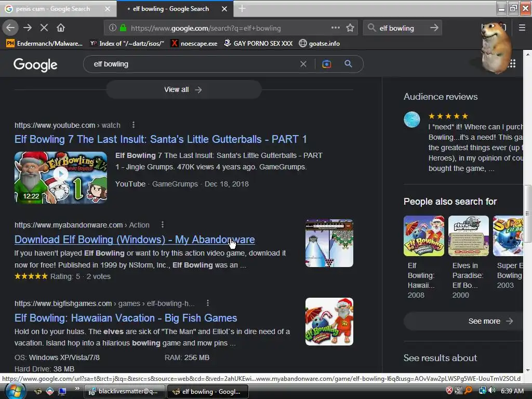Screen dimensions: 532x399
Task: Click the 6:39 AM taskbar clock
Action: (x=512, y=391)
